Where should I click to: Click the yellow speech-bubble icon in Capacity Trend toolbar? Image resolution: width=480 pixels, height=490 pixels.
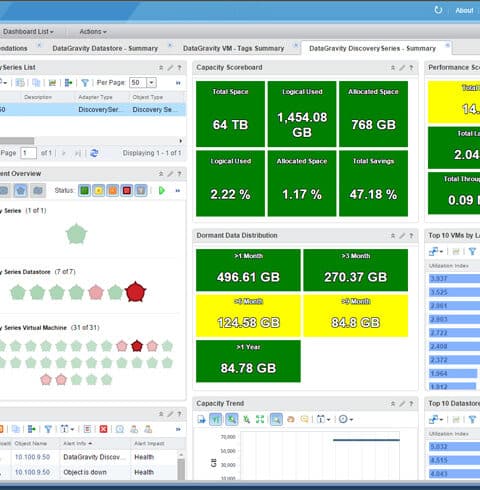[x=304, y=419]
